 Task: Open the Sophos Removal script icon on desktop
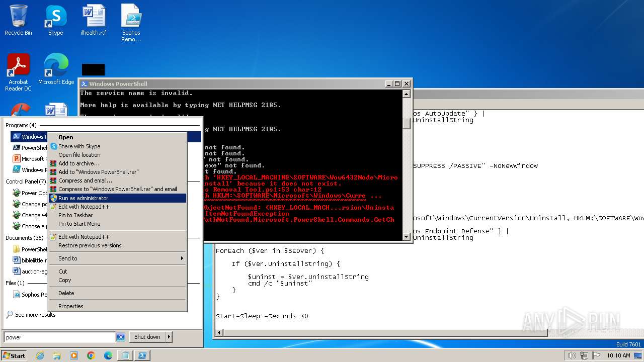point(131,23)
